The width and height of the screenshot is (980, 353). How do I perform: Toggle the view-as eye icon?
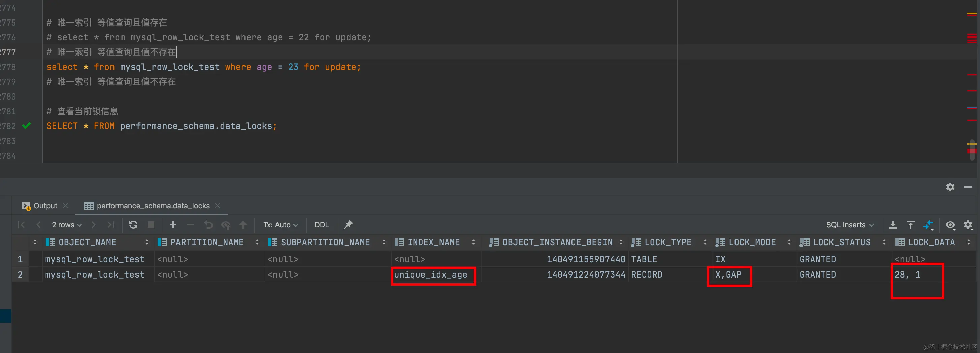950,225
